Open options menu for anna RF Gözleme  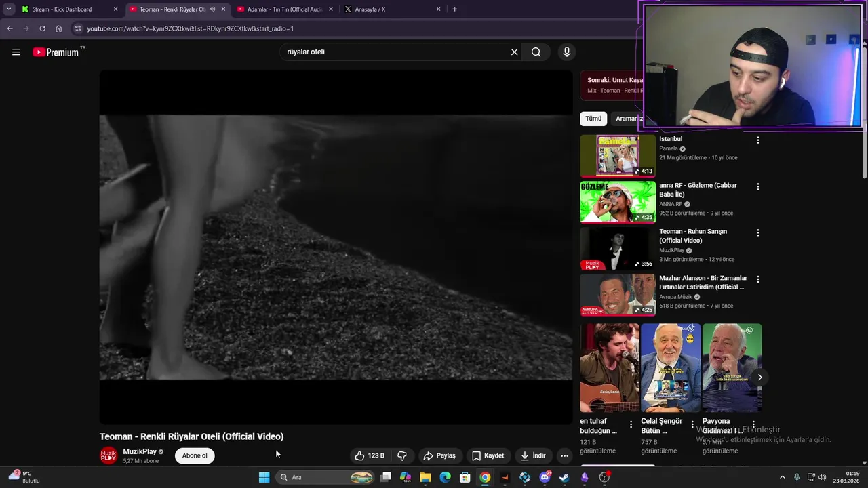click(x=758, y=186)
